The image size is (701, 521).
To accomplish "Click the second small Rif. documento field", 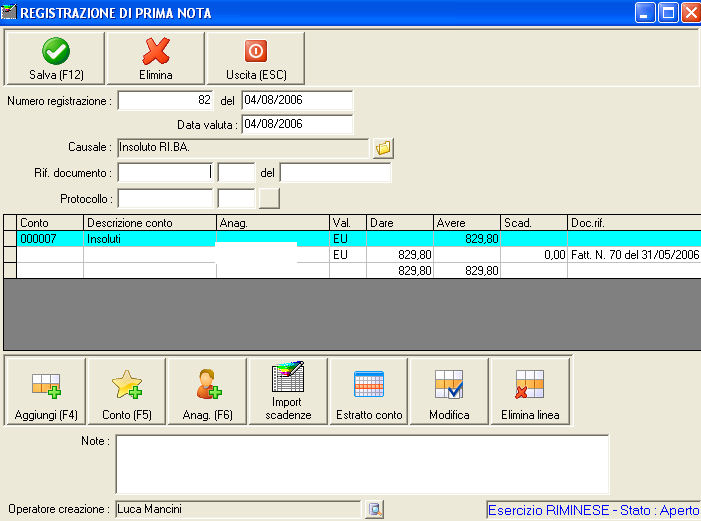I will coord(236,173).
